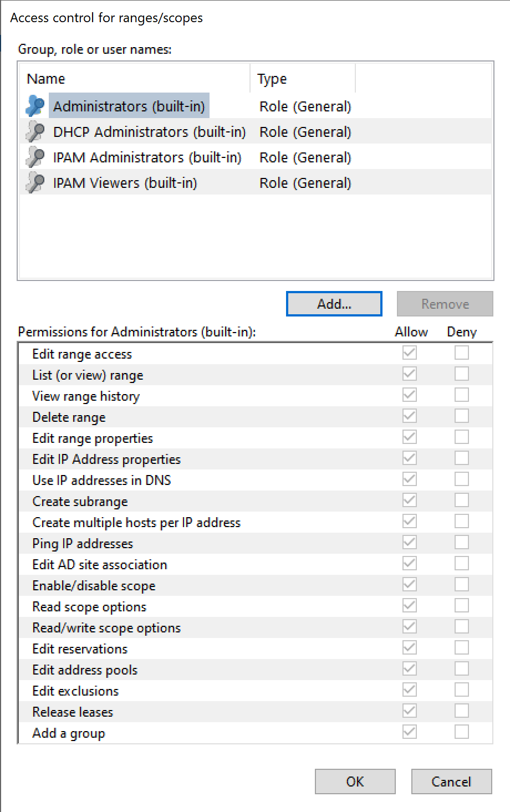Click the key icon beside IPAM Viewers
510x812 pixels.
[x=34, y=182]
